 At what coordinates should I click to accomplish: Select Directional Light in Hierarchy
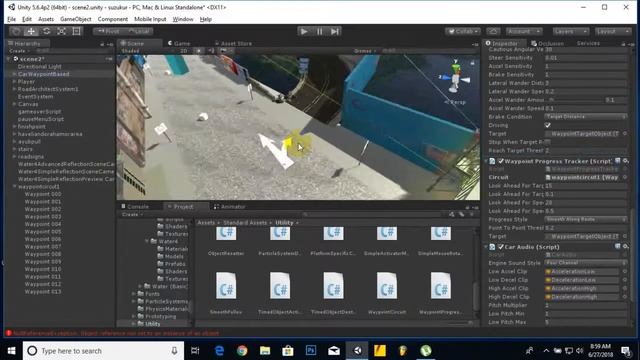tap(40, 67)
